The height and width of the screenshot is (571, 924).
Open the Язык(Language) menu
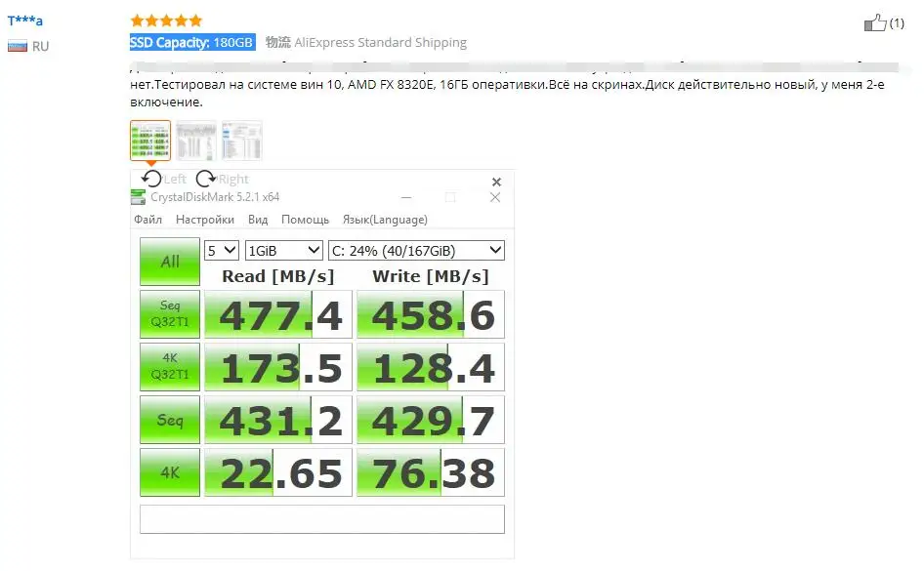point(386,220)
